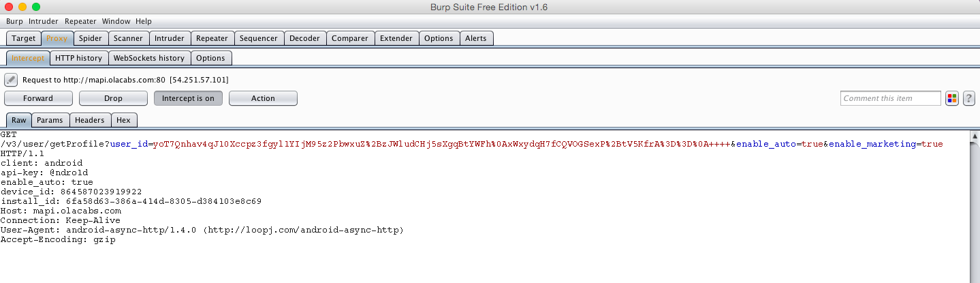The image size is (980, 283).
Task: Click the 'Host: mapi.olacabs.com' line
Action: (x=61, y=211)
